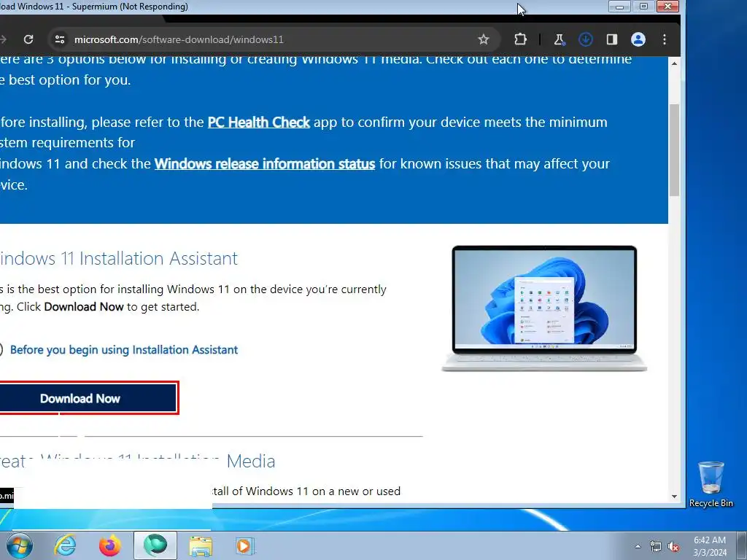Minimize the Supermium window
747x560 pixels.
tap(619, 7)
